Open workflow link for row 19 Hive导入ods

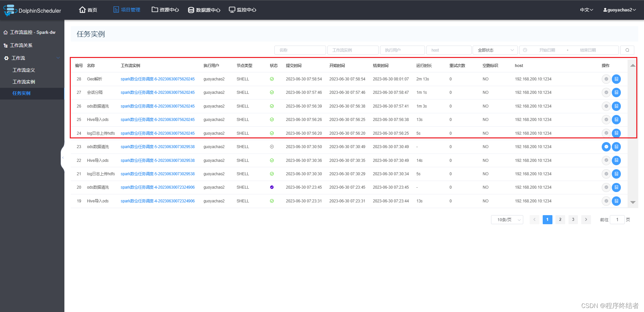[x=158, y=201]
